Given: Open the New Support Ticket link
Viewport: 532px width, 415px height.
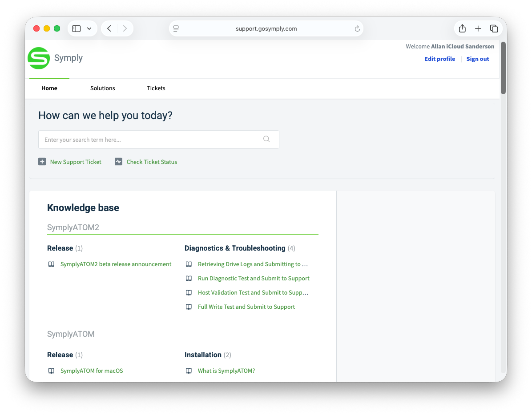Looking at the screenshot, I should click(76, 162).
